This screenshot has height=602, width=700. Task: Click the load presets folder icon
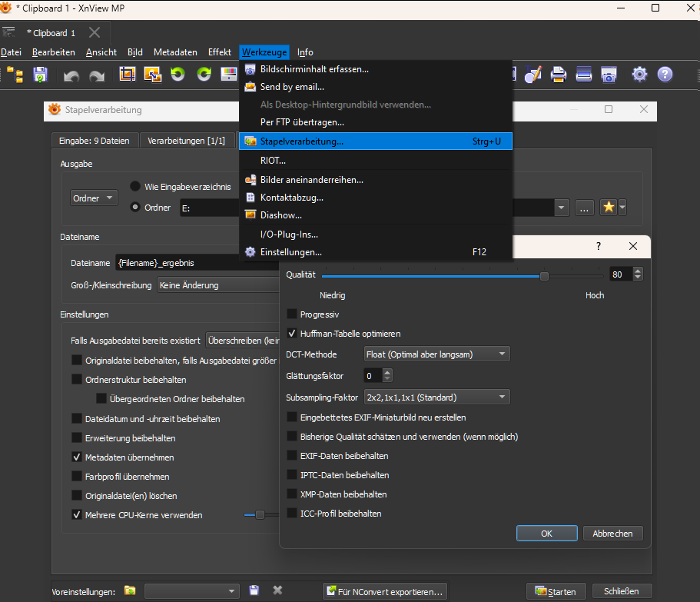[130, 590]
